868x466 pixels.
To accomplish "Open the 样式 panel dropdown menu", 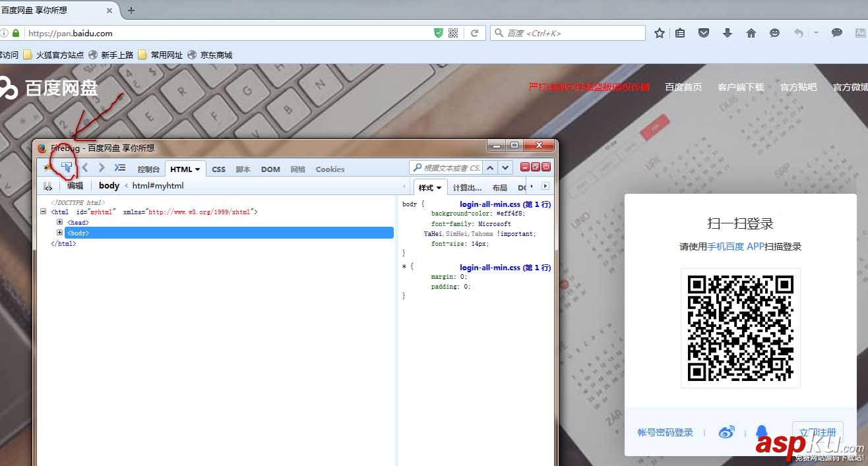I will coord(439,187).
